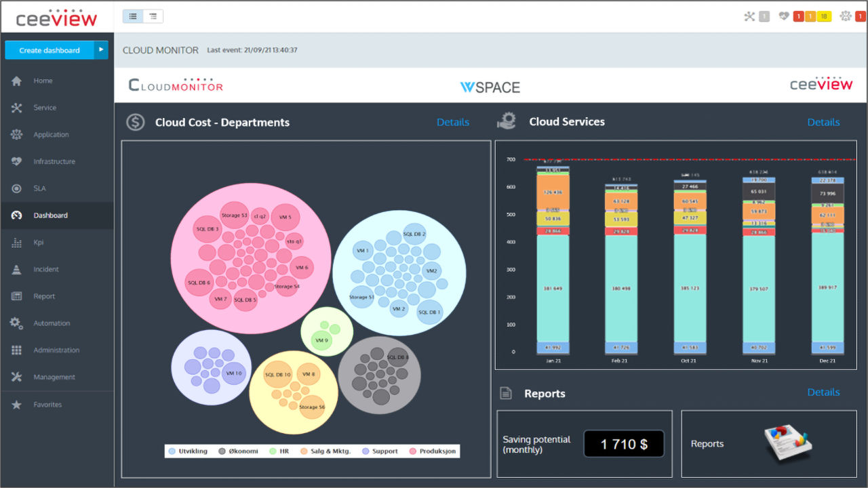Click the document icon beside Reports heading
This screenshot has height=488, width=868.
[506, 393]
